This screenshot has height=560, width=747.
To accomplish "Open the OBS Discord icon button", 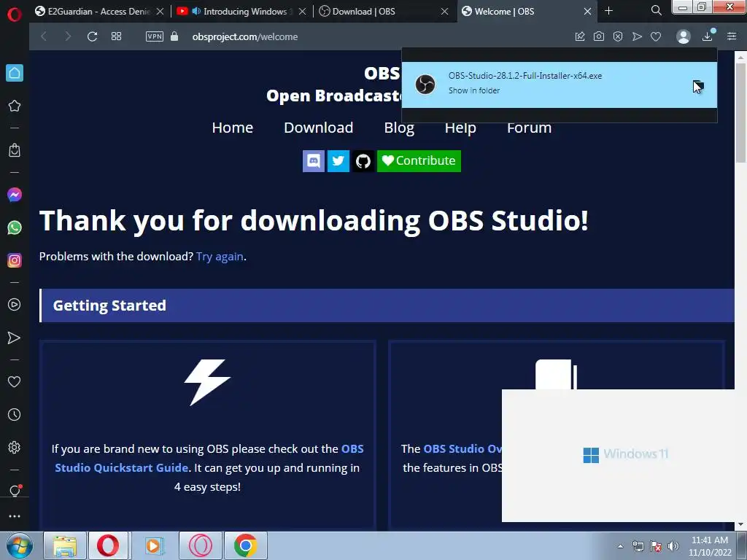I will (314, 161).
